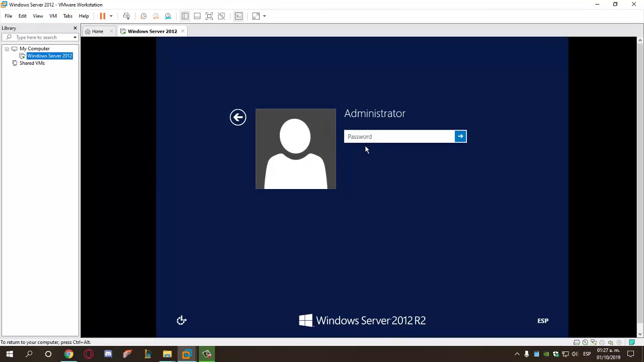This screenshot has width=644, height=362.
Task: Click the Password input field
Action: (399, 137)
